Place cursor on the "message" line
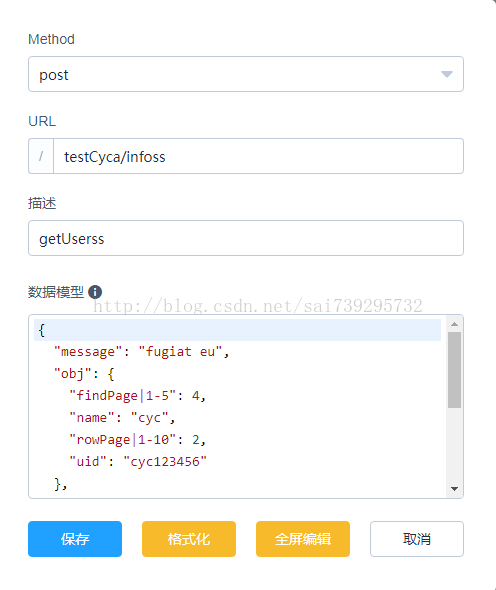 point(237,352)
